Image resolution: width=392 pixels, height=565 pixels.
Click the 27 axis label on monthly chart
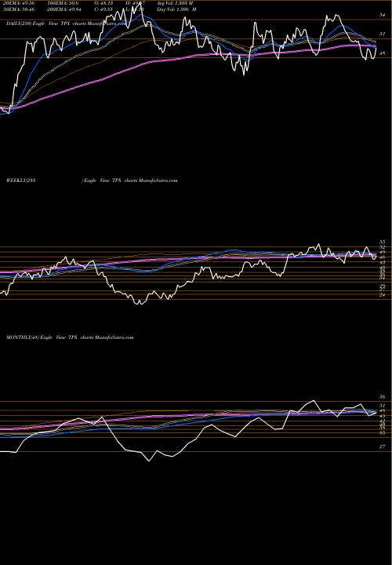(383, 447)
